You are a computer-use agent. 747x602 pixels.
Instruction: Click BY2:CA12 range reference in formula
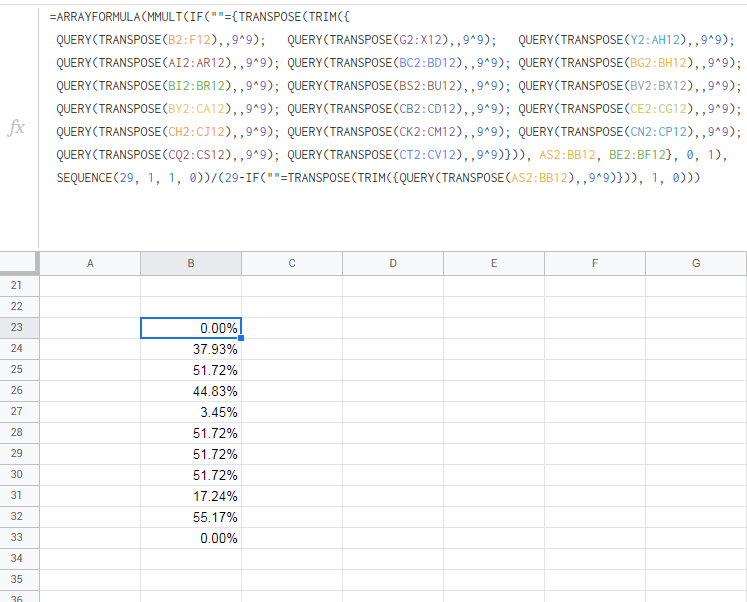coord(196,109)
